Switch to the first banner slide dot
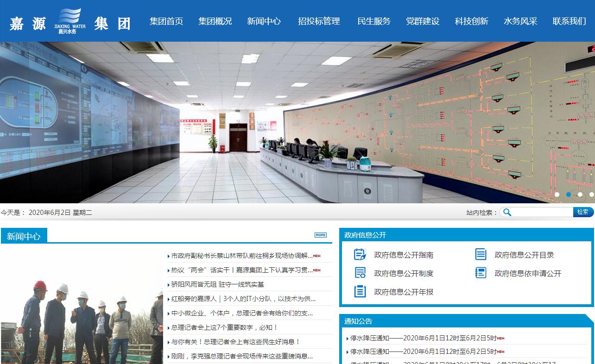 [x=557, y=195]
